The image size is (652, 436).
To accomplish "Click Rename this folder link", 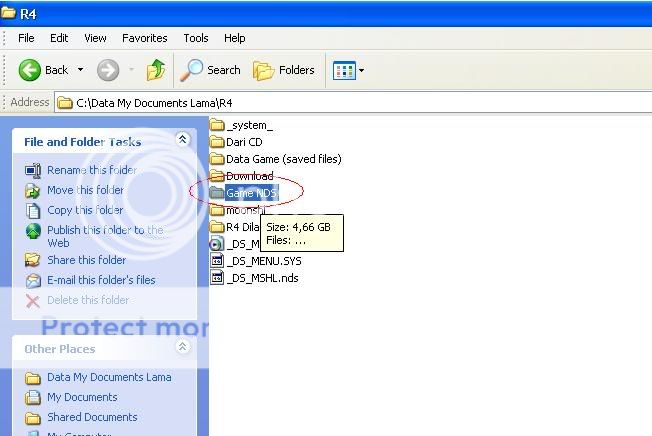I will (92, 170).
